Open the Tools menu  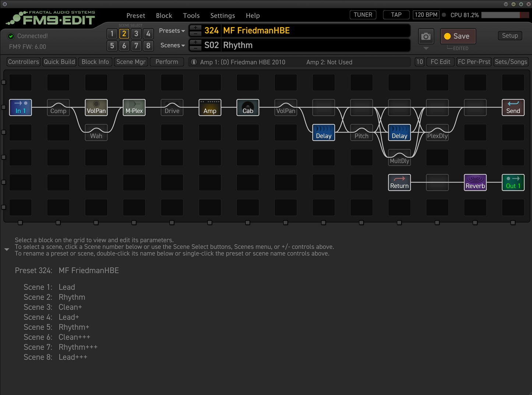coord(191,15)
